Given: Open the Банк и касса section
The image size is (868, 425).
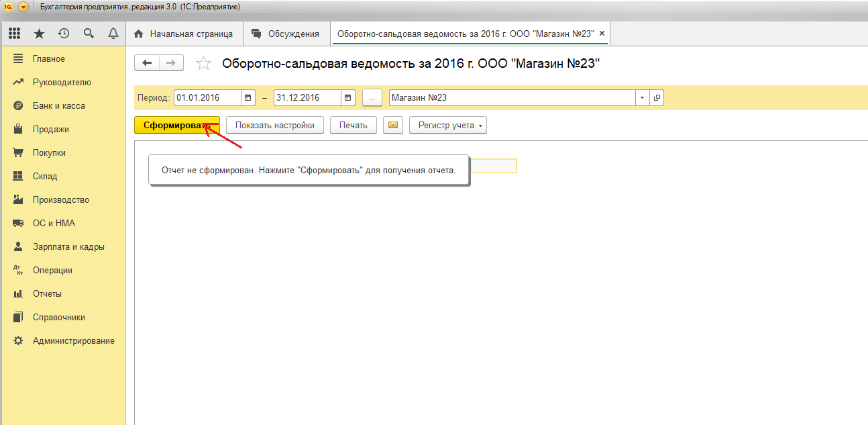Looking at the screenshot, I should pos(58,105).
